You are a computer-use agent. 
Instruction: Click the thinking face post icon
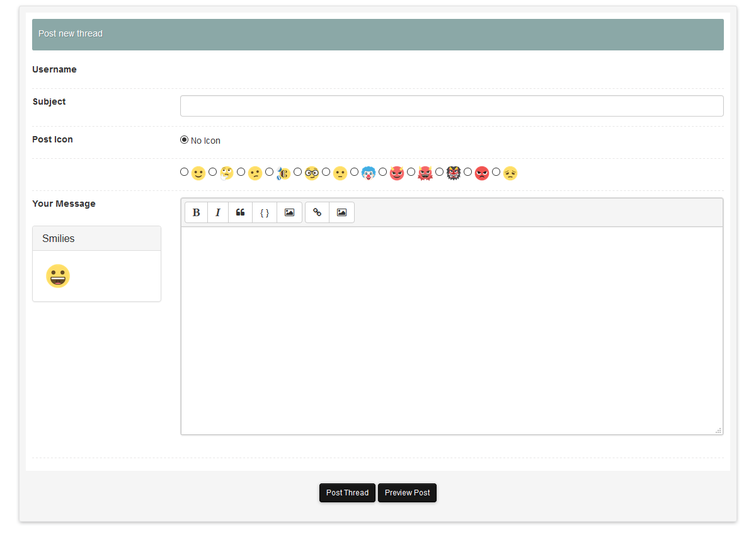pyautogui.click(x=227, y=173)
